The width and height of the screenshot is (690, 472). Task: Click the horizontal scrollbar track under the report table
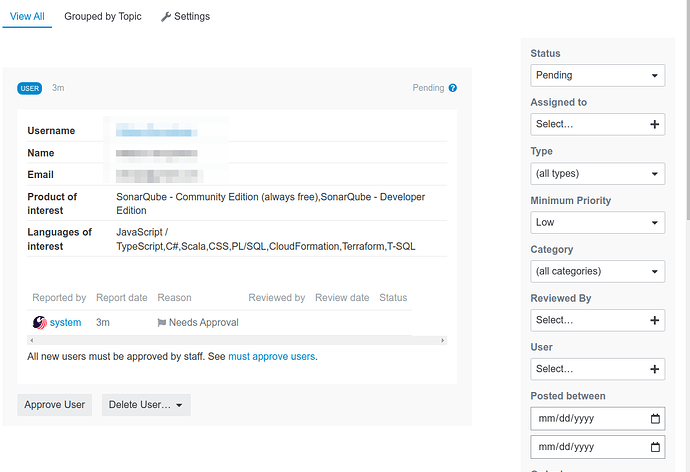tap(237, 340)
